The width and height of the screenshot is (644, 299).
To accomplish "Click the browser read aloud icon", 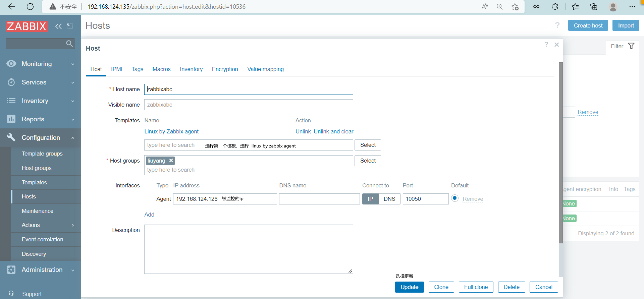I will 485,7.
